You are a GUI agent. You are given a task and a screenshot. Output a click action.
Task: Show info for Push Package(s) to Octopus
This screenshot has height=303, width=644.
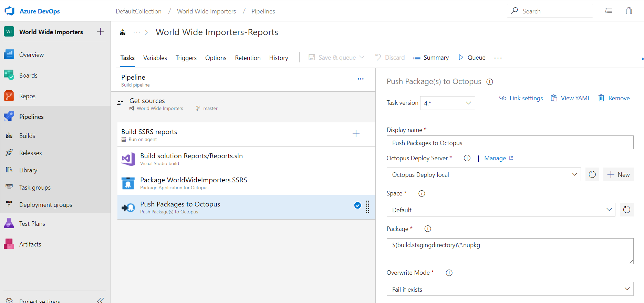pos(489,82)
